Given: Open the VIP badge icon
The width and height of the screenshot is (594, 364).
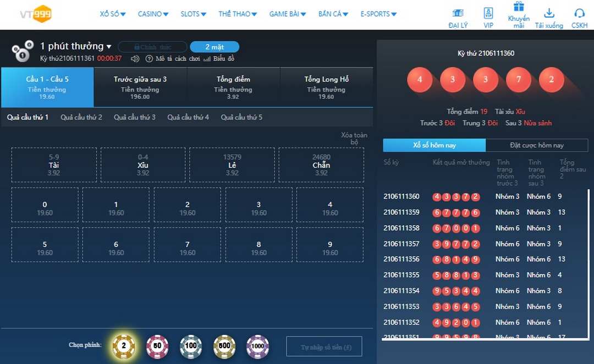Looking at the screenshot, I should click(x=488, y=13).
